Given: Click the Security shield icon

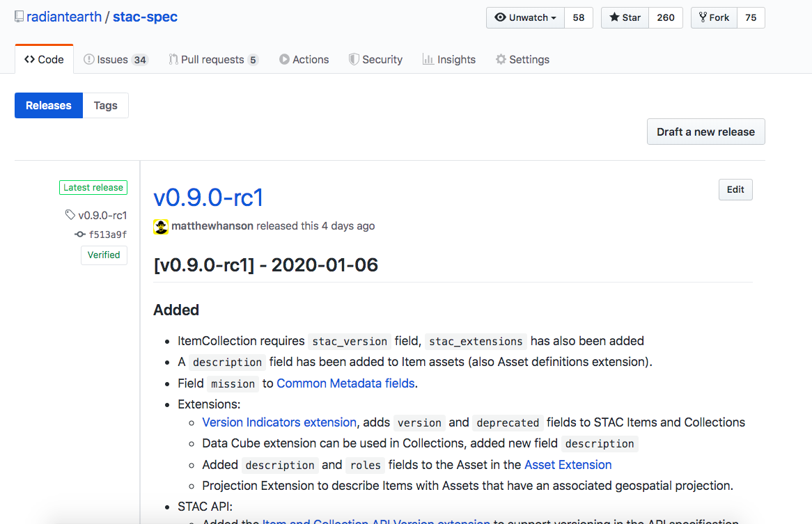Looking at the screenshot, I should pos(354,59).
